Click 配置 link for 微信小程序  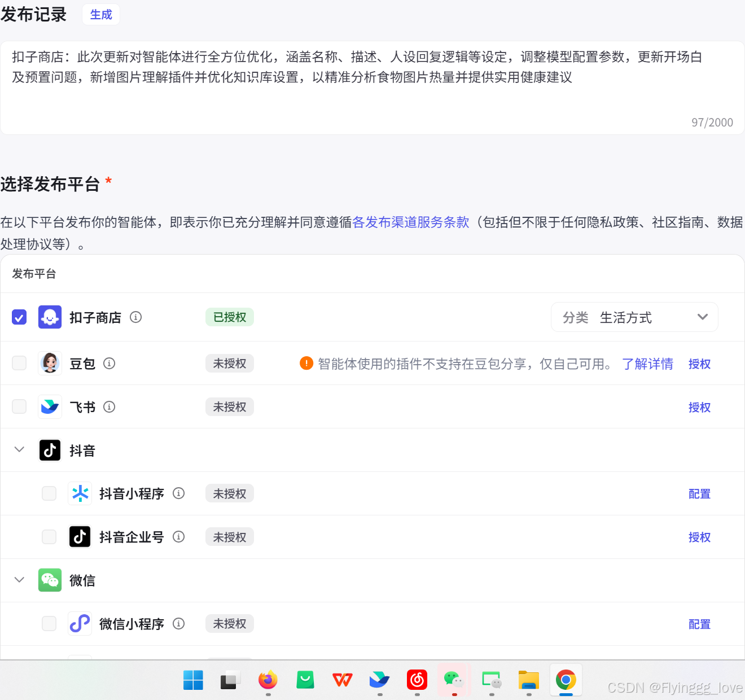[699, 624]
